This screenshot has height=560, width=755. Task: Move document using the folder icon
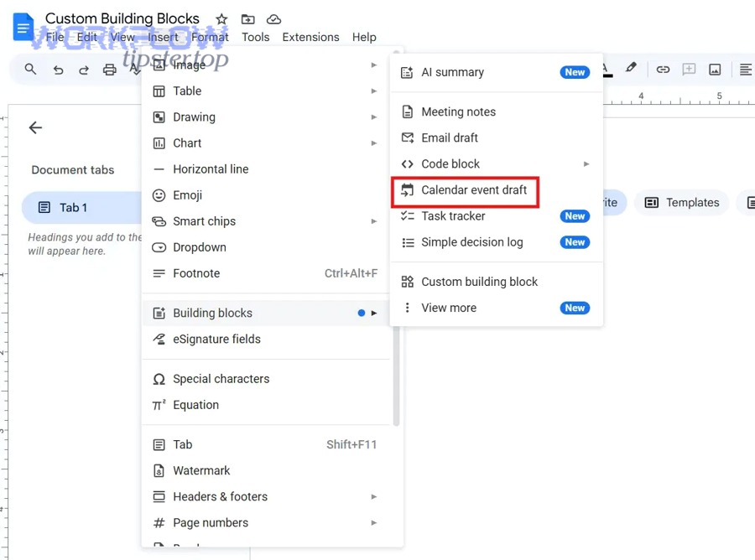click(x=247, y=18)
